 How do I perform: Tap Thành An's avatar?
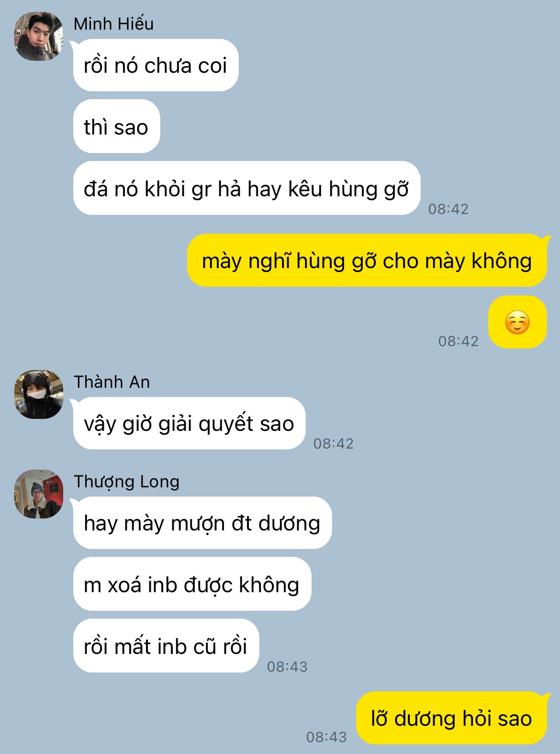39,394
